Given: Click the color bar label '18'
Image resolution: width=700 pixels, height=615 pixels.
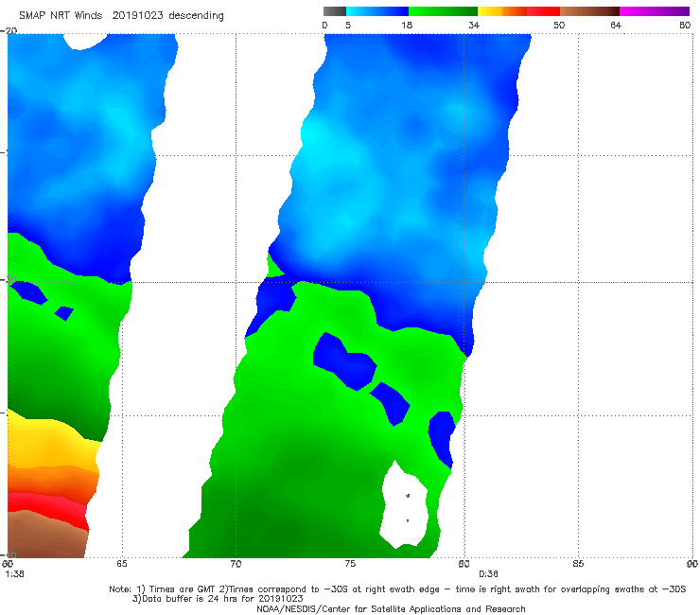Looking at the screenshot, I should pos(407,25).
